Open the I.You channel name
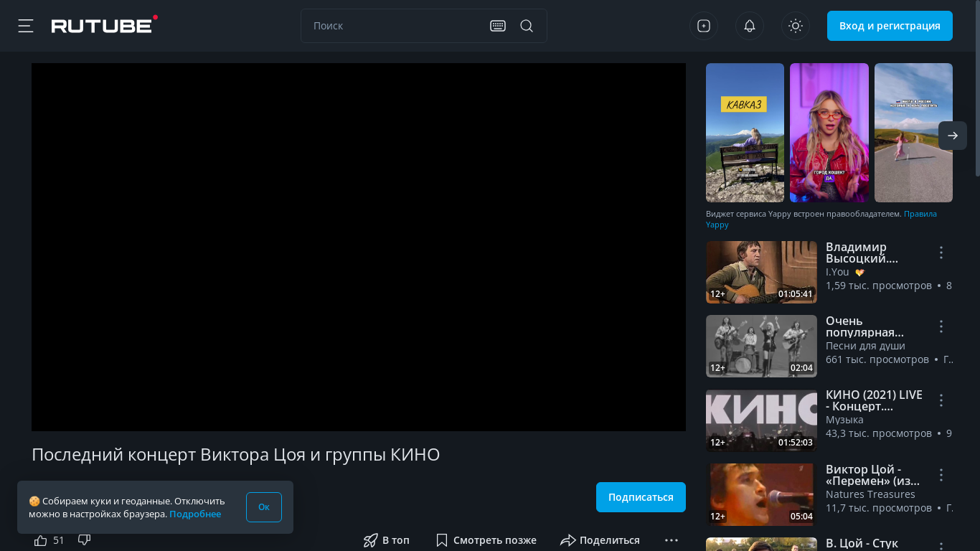The image size is (980, 551). click(x=837, y=272)
